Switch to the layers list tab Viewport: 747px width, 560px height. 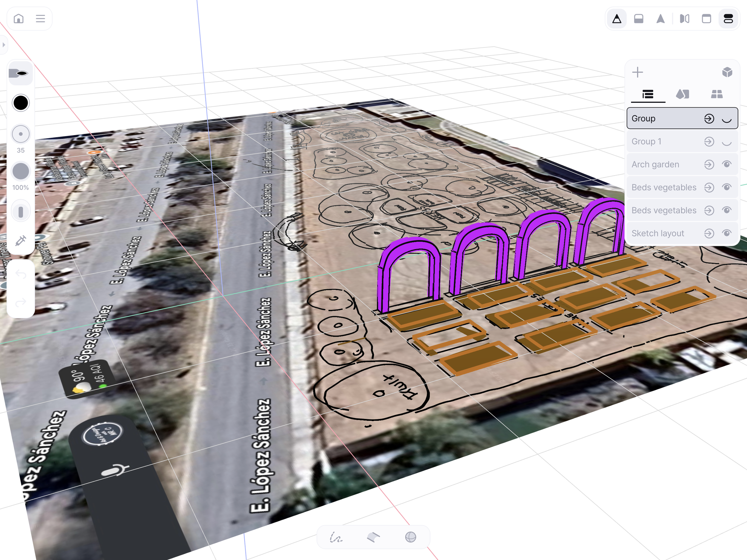coord(648,94)
